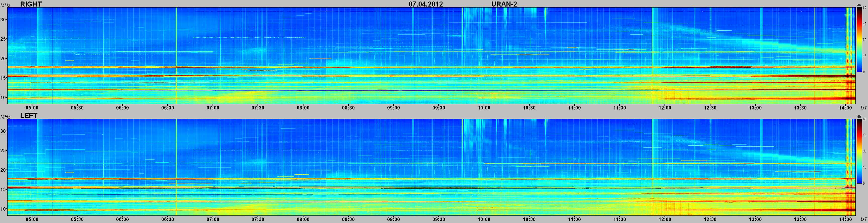Screen dimensions: 868x223
Task: Click the 14:00 tick under the RIGHT panel
Action: 845,108
